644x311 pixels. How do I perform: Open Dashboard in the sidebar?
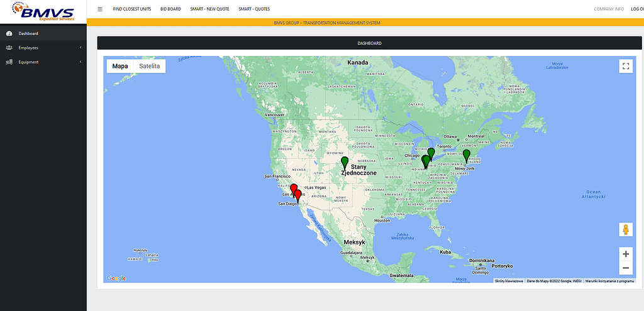pos(28,33)
